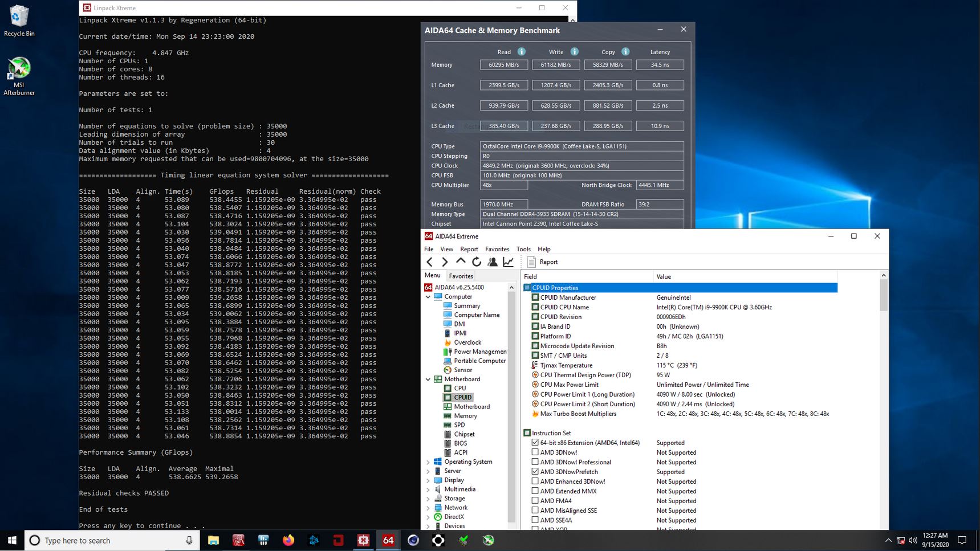Click the AIDA64 taskbar icon
This screenshot has height=551, width=980.
click(x=388, y=540)
